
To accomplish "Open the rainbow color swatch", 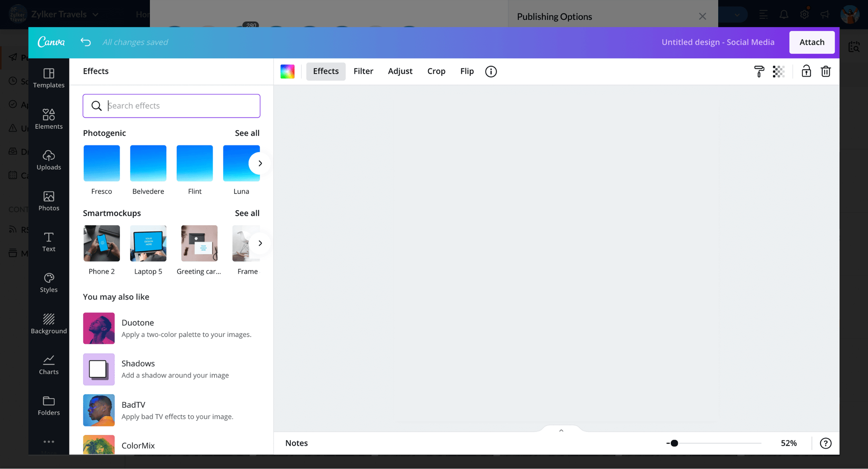I will click(287, 72).
